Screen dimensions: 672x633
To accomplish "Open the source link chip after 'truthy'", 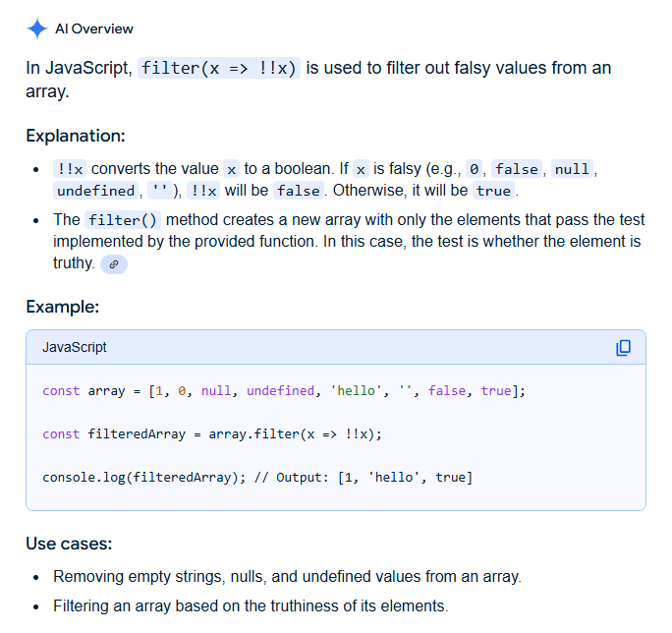I will 114,264.
